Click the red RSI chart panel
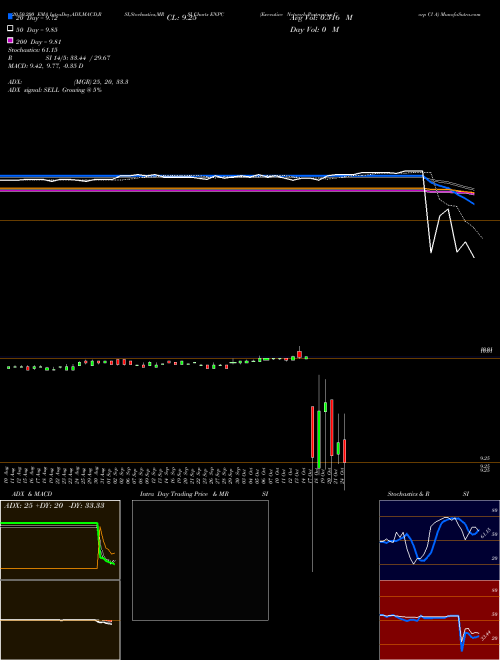 tap(439, 620)
